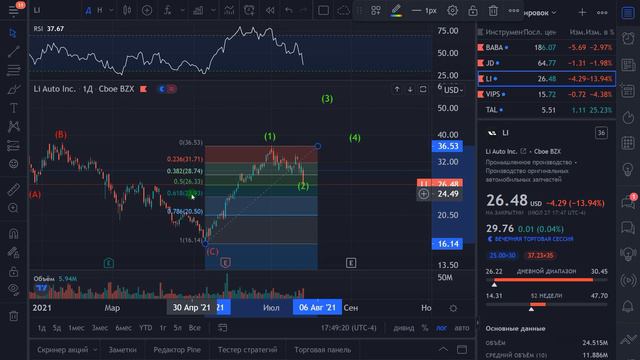Open the Редактор Pine tab
640x360 pixels.
tap(177, 350)
